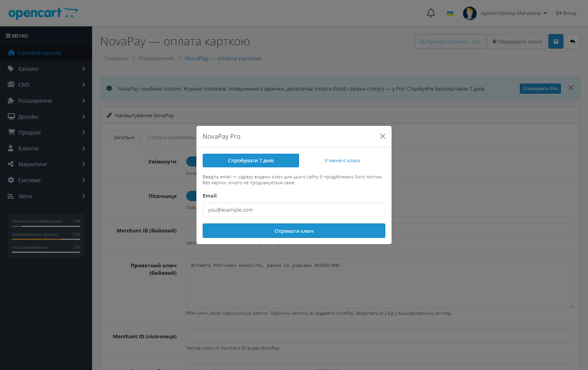Screen dimensions: 588x370
Task: Click the Дизайн monitor icon
Action: [11, 116]
